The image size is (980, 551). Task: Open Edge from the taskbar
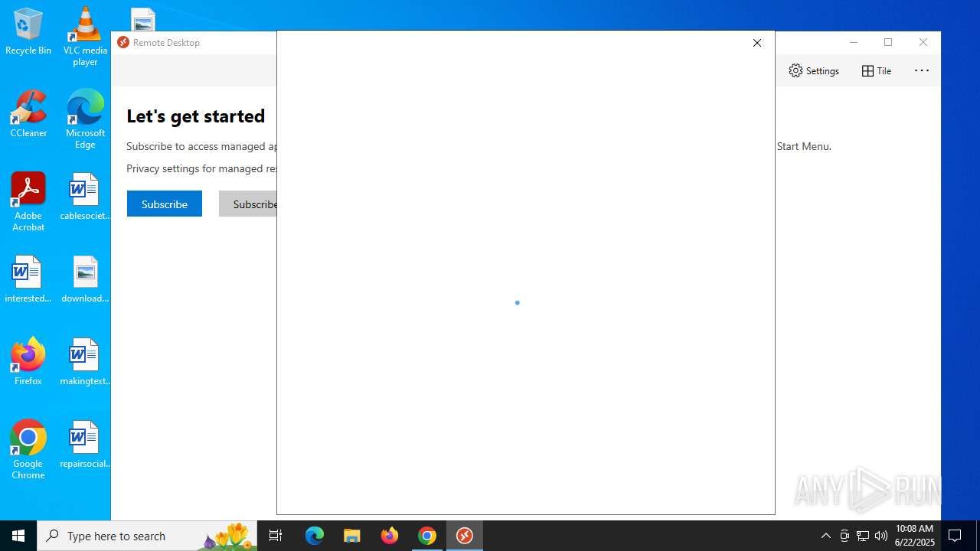315,536
